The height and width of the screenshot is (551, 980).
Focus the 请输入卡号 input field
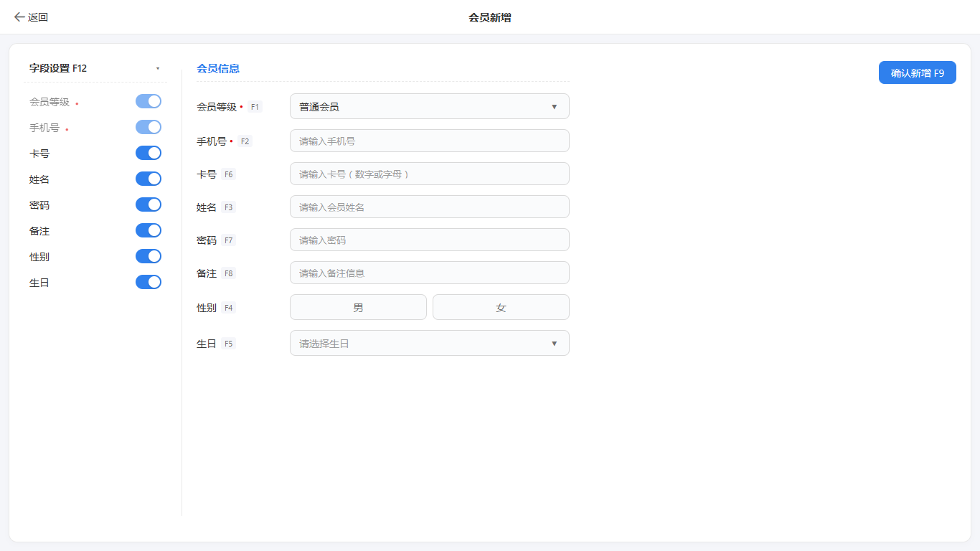coord(430,174)
